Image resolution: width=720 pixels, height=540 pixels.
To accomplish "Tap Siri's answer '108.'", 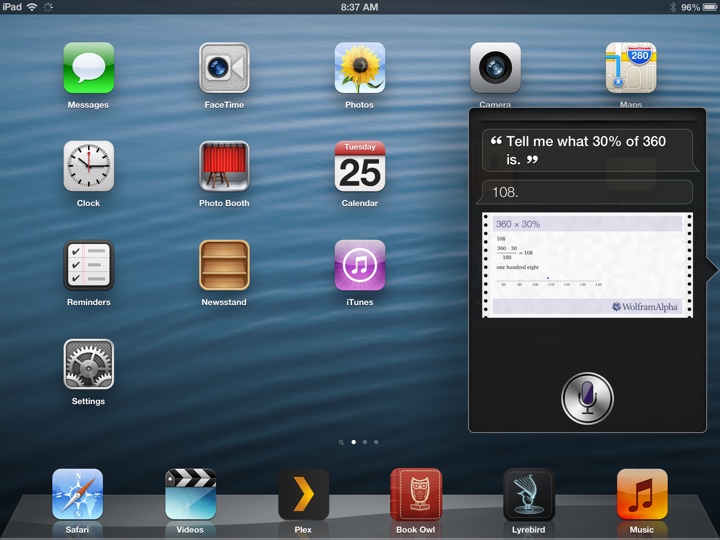I will coord(587,192).
